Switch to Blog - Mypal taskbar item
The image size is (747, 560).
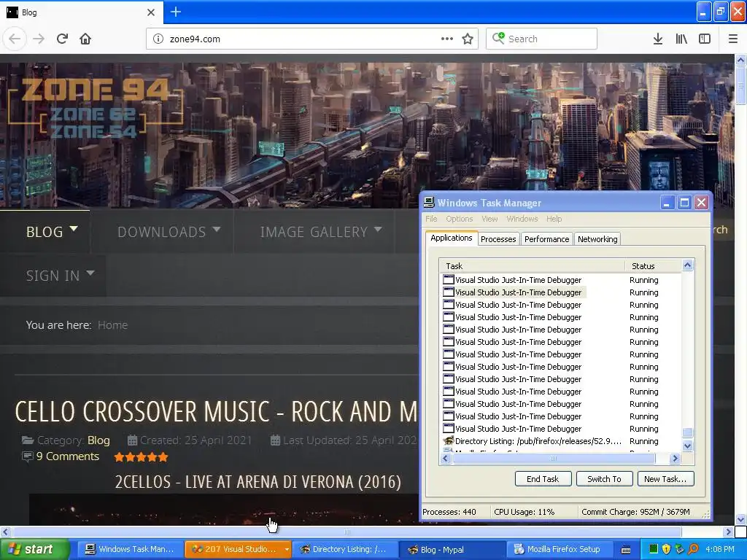tap(451, 549)
